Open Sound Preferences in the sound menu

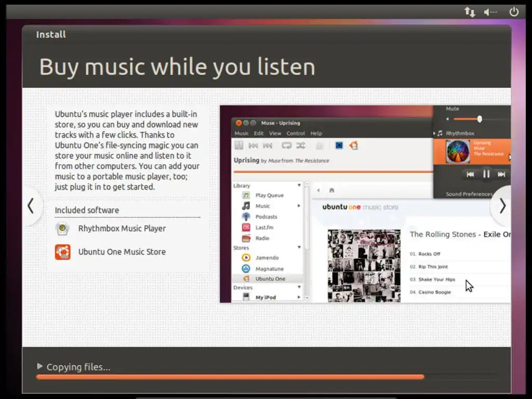pyautogui.click(x=469, y=194)
